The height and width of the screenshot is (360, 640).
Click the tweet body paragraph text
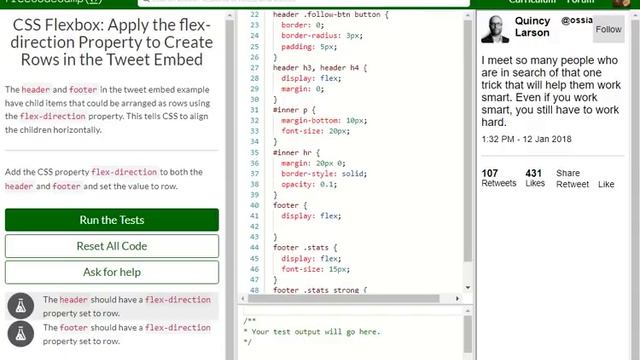(x=551, y=91)
